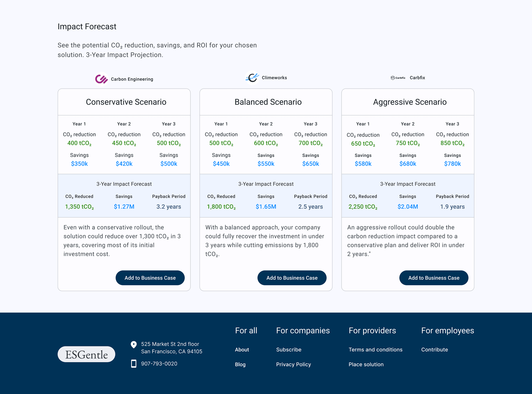Open the Blog footer link
Screen dimensions: 532x394
[240, 364]
